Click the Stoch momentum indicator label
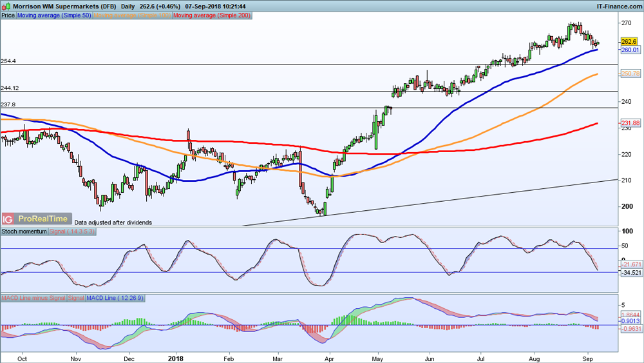This screenshot has height=363, width=644. click(x=24, y=231)
